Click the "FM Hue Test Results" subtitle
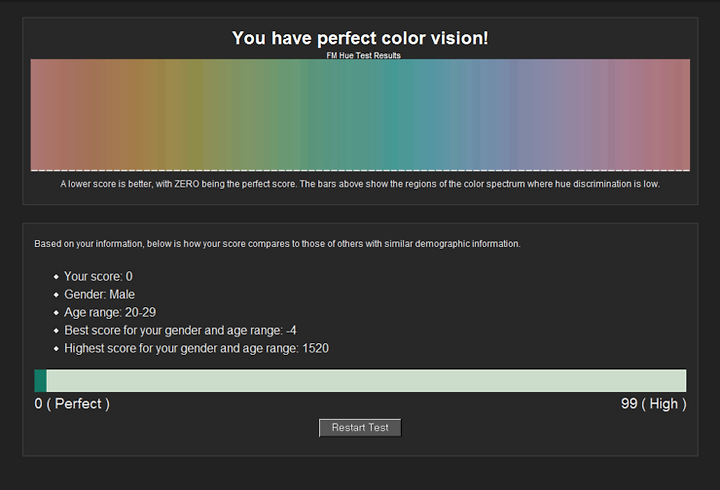Screen dimensions: 720x490 tap(364, 55)
